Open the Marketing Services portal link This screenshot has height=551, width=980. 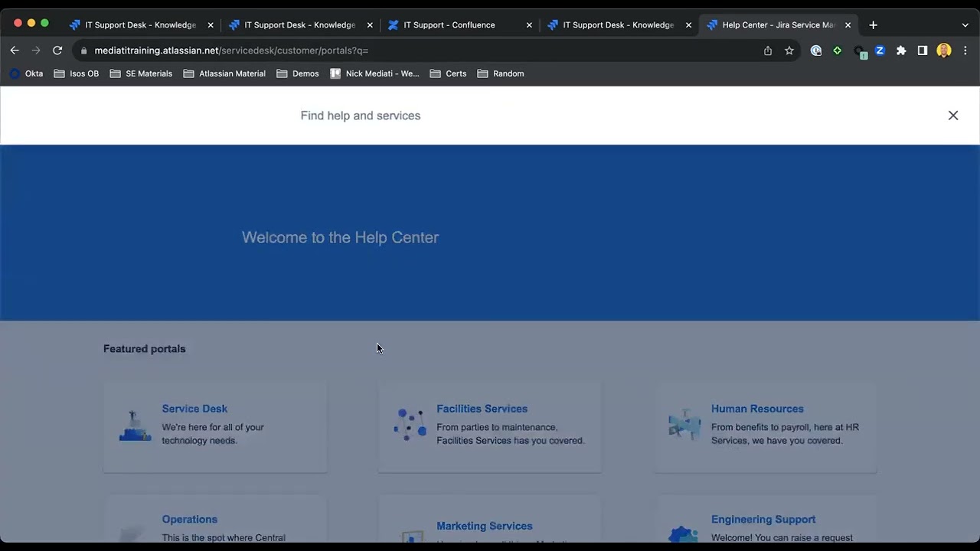coord(484,526)
